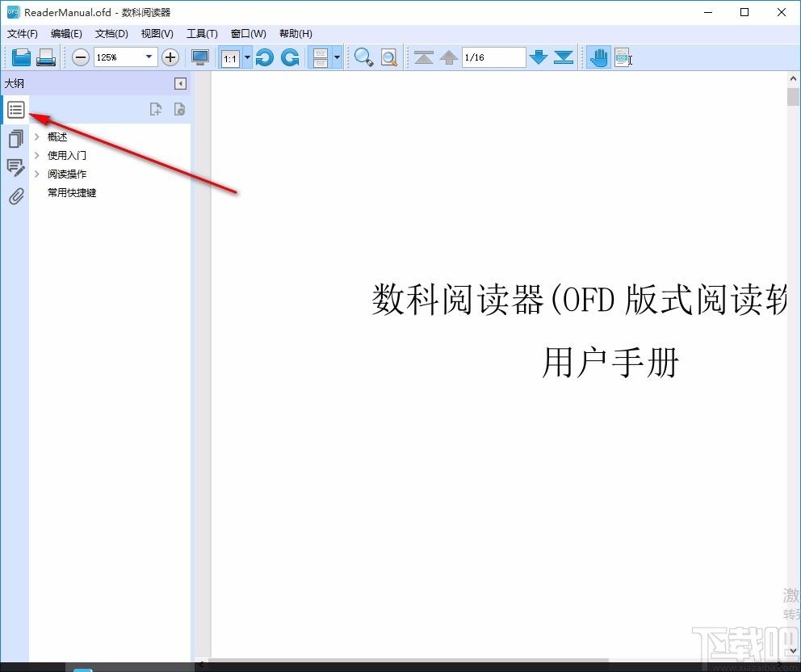Zoom out with the minus button
This screenshot has width=801, height=672.
pyautogui.click(x=80, y=57)
